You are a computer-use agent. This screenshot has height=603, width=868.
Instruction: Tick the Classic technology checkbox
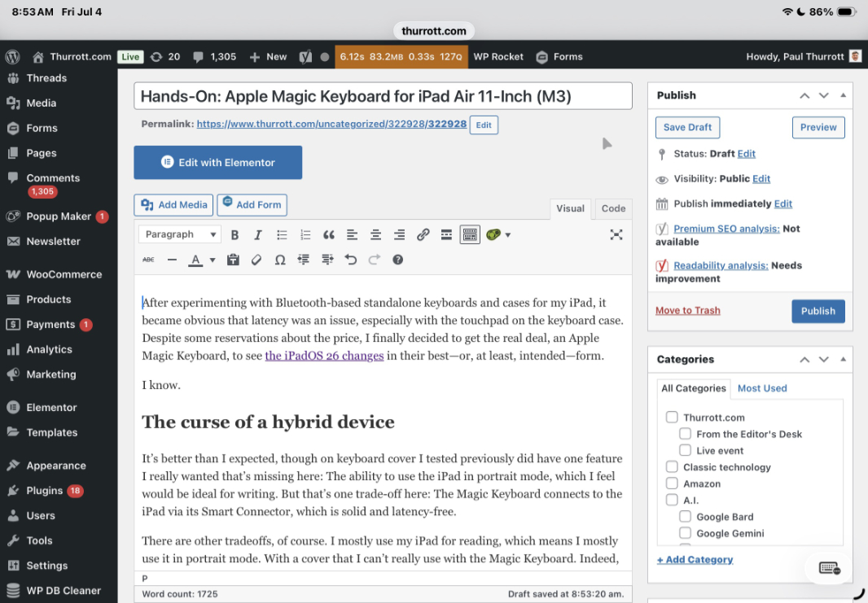pyautogui.click(x=672, y=467)
